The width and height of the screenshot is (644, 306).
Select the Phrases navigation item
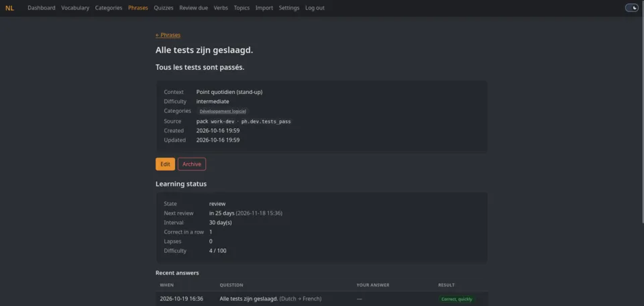click(138, 8)
